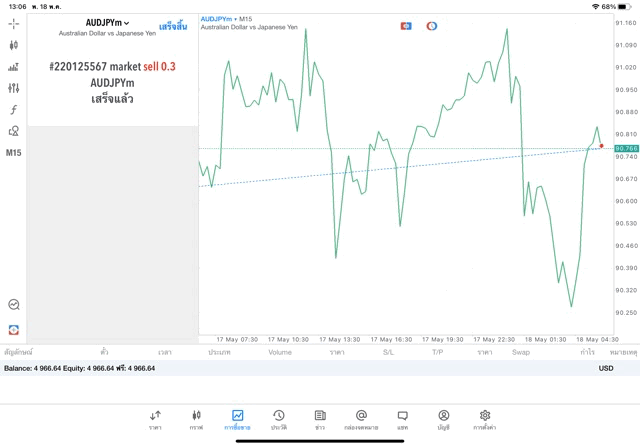Image resolution: width=640 pixels, height=447 pixels.
Task: Tap the green 90.766 price label
Action: pyautogui.click(x=626, y=148)
